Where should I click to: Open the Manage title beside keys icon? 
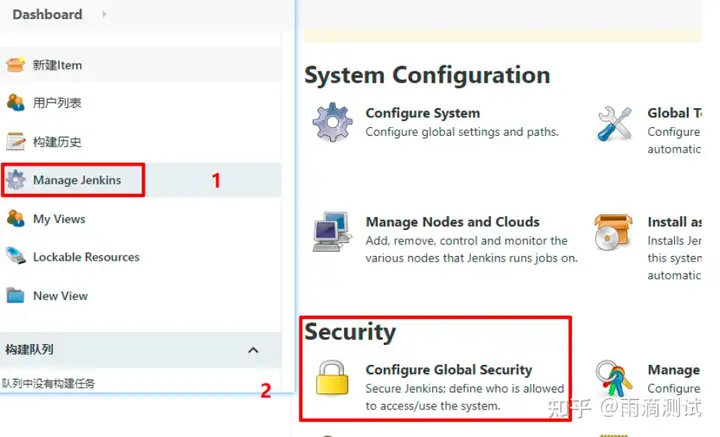click(674, 370)
